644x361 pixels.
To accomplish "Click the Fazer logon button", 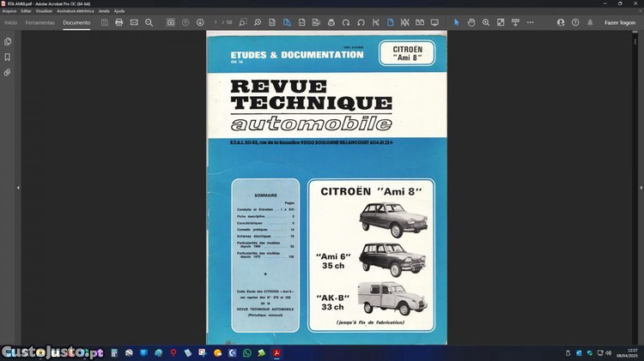I will (619, 22).
